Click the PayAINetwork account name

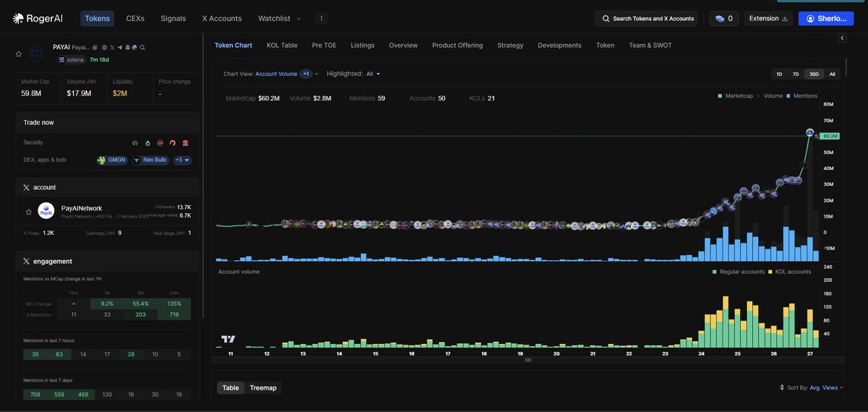tap(82, 208)
